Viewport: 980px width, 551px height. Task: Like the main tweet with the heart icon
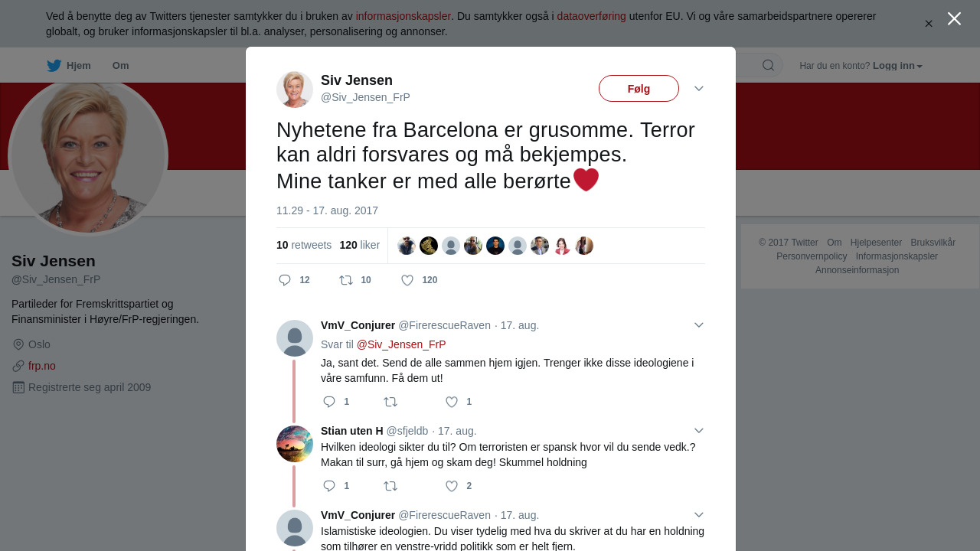pyautogui.click(x=407, y=280)
